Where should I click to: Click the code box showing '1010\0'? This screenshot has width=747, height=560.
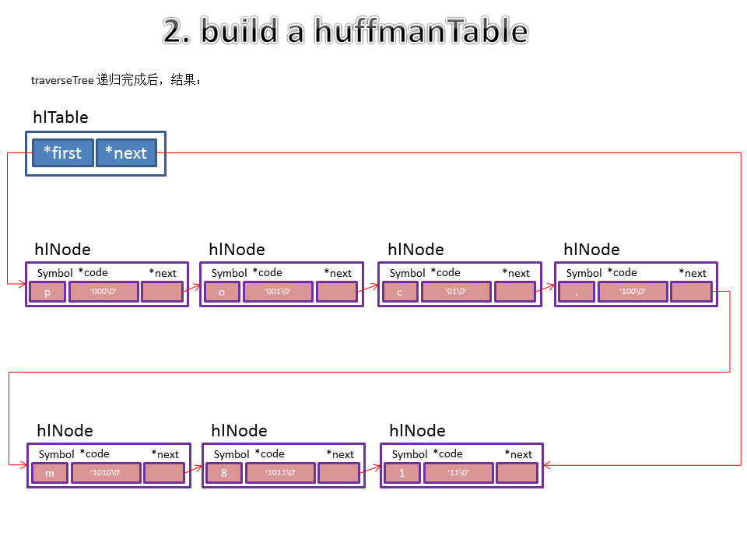[106, 473]
